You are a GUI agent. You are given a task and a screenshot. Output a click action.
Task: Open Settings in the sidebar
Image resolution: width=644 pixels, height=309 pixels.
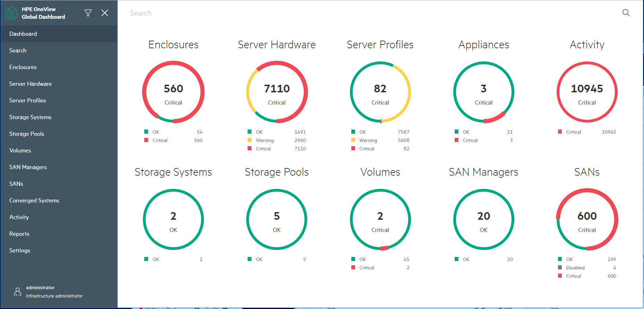tap(59, 250)
